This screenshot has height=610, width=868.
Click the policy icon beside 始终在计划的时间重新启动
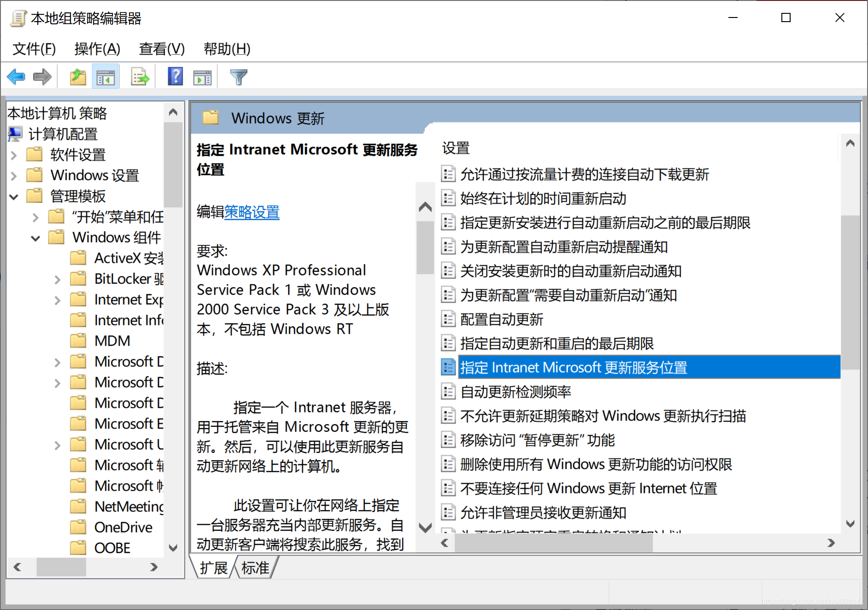point(448,198)
